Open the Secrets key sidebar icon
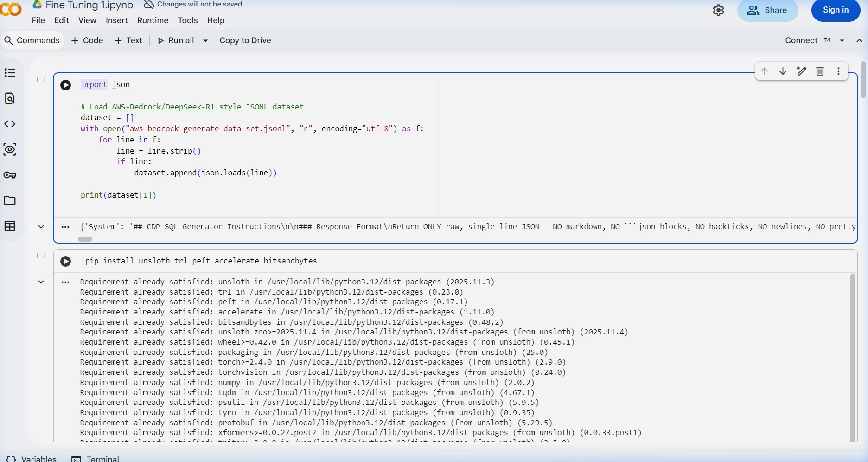This screenshot has width=868, height=462. click(10, 175)
